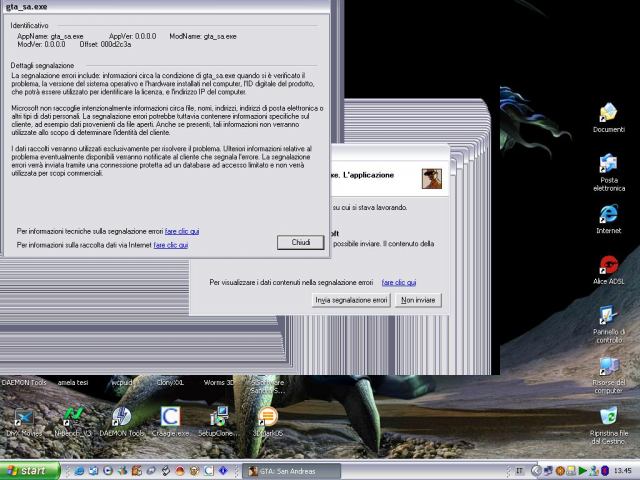640x480 pixels.
Task: Open Pannello di controllo desktop icon
Action: point(609,324)
